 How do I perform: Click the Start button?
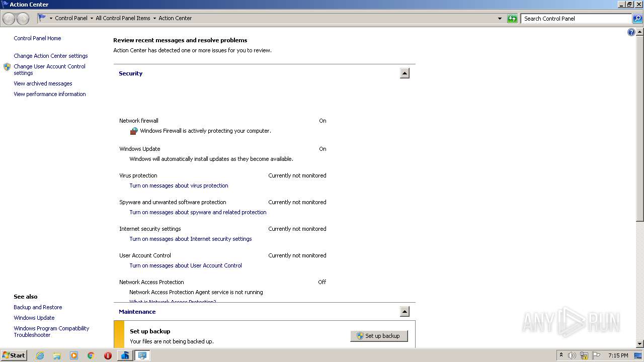click(x=14, y=355)
